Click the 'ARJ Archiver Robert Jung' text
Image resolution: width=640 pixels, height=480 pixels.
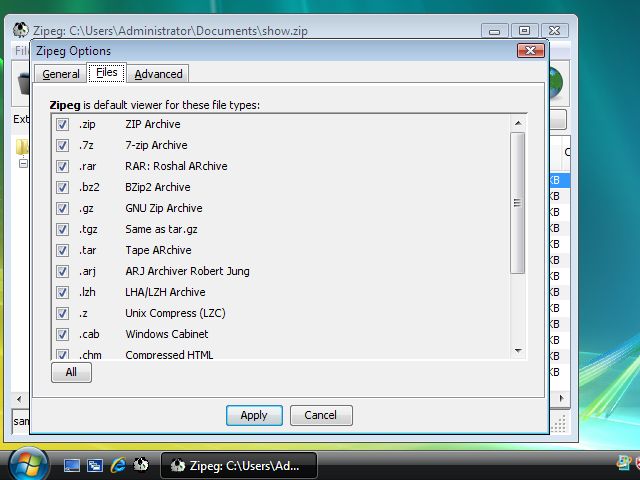click(187, 271)
